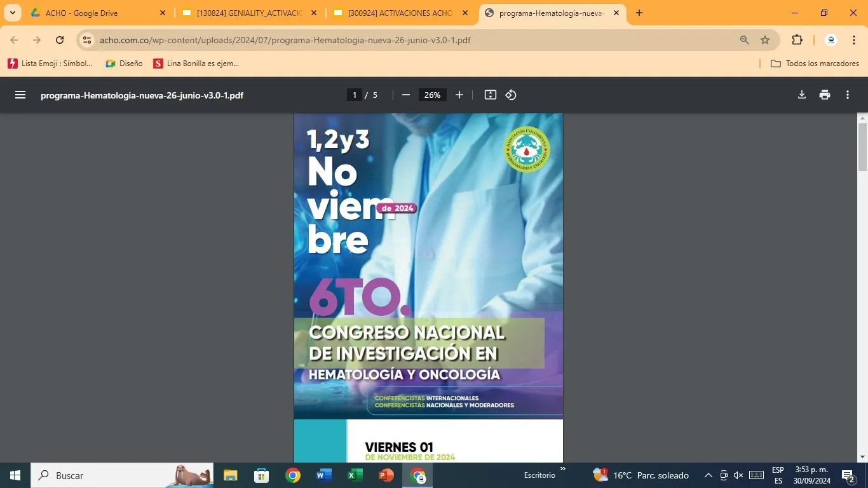
Task: Select the programa-Hematologia-nueva tab
Action: (x=552, y=13)
